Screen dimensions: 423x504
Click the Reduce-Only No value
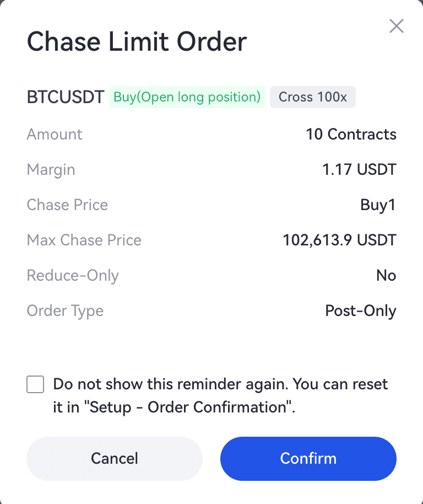pyautogui.click(x=386, y=275)
